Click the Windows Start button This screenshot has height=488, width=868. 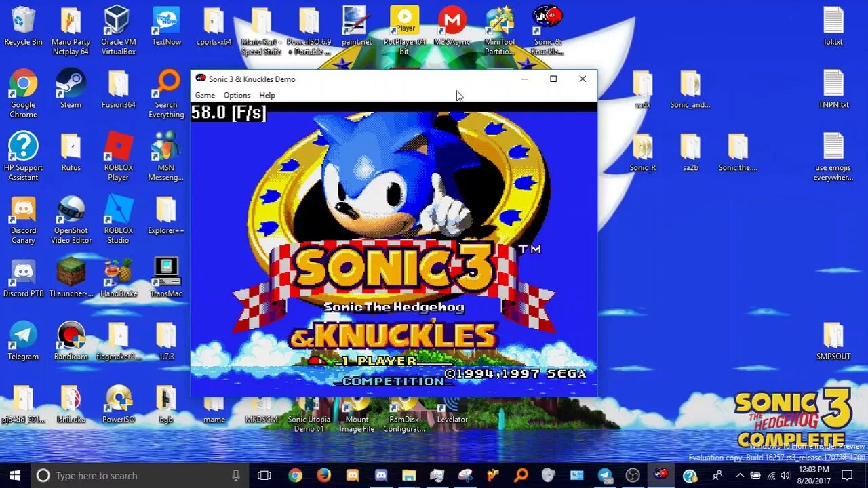[15, 475]
